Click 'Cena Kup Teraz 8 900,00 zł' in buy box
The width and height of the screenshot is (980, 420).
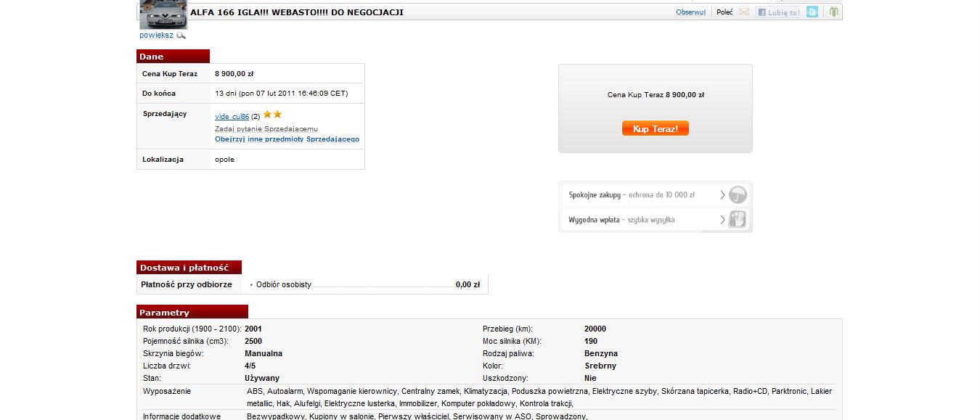point(656,94)
